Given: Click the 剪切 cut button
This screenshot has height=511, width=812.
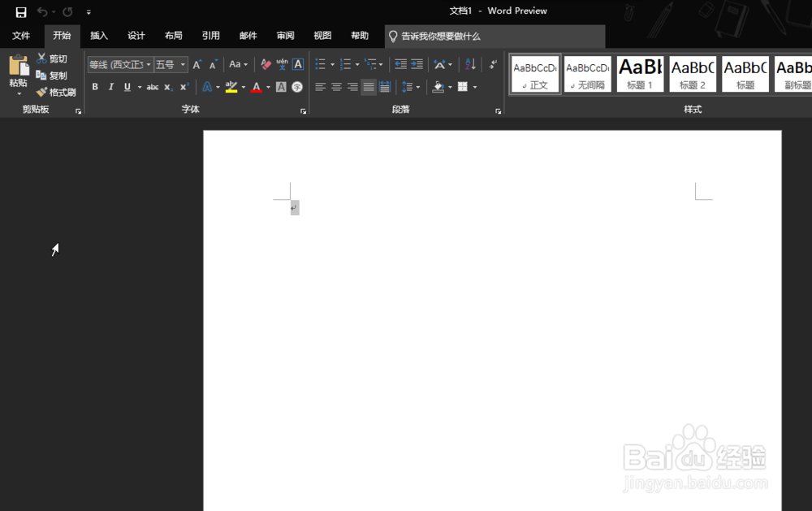Looking at the screenshot, I should point(52,58).
